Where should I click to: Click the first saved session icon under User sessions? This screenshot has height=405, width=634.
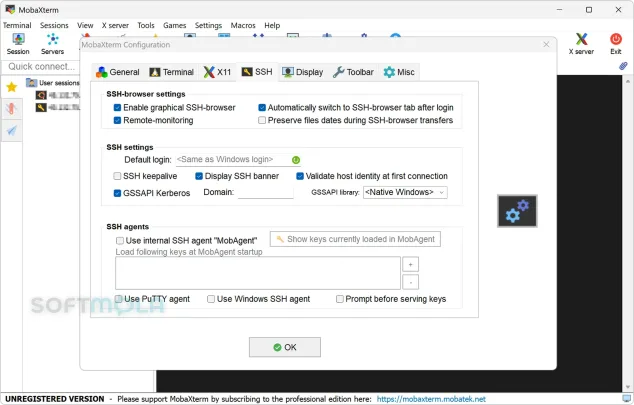click(41, 95)
